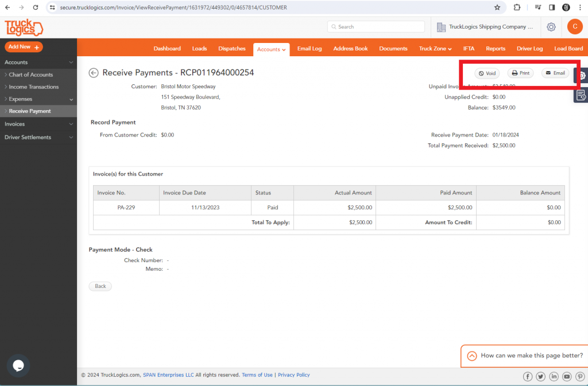Click the browser back arrow
Viewport: 588px width, 386px height.
click(x=7, y=7)
